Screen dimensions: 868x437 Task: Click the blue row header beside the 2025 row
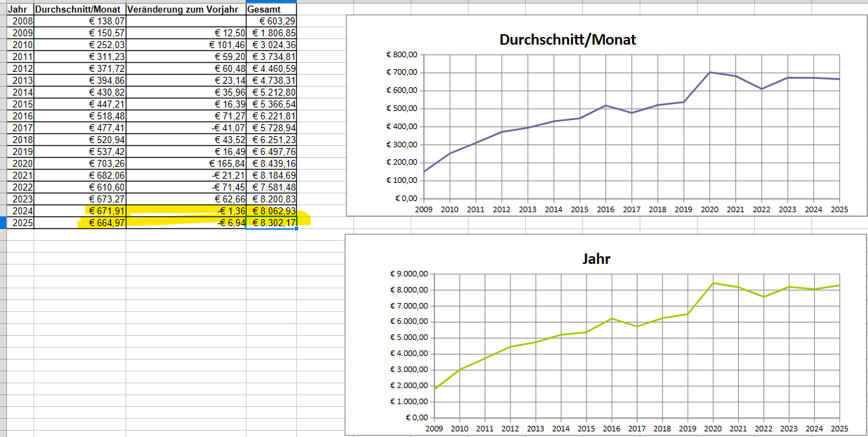[3, 223]
